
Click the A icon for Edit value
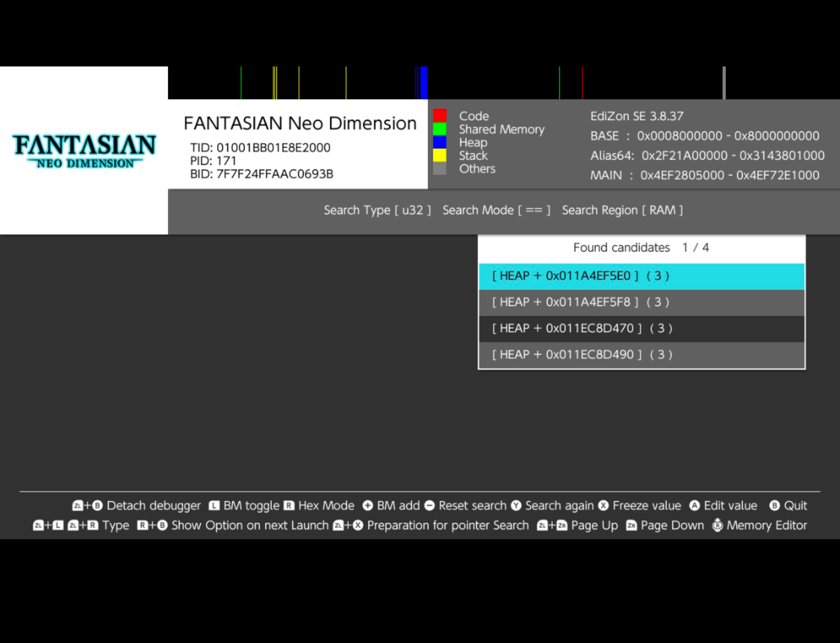click(x=695, y=506)
